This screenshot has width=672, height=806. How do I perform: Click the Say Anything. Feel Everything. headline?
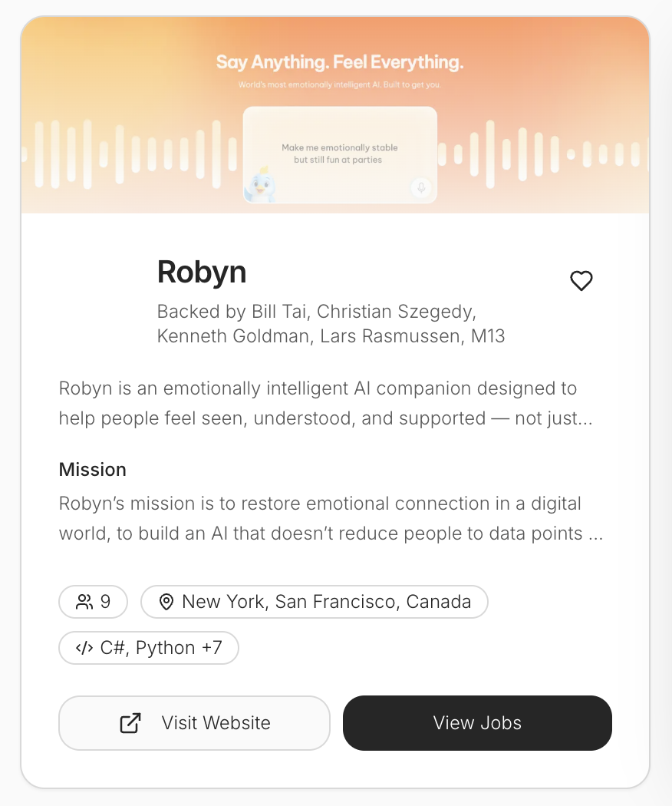(x=340, y=63)
